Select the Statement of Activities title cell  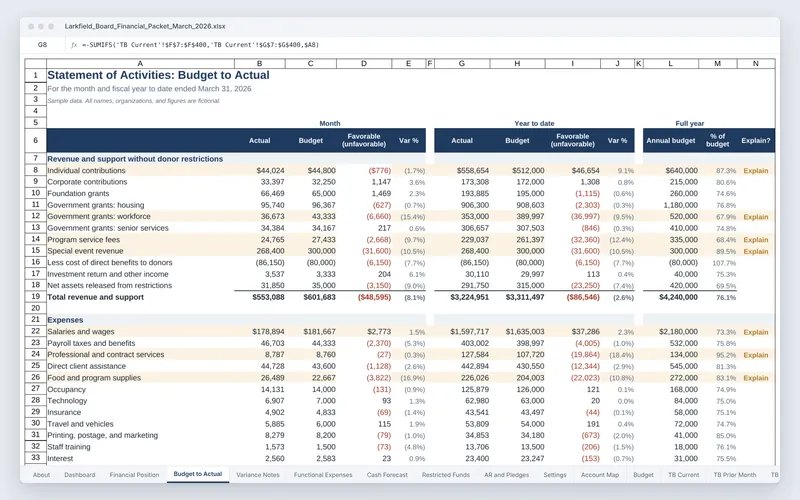click(x=158, y=75)
